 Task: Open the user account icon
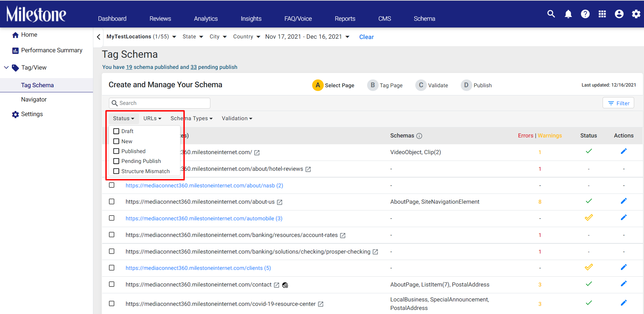coord(619,14)
